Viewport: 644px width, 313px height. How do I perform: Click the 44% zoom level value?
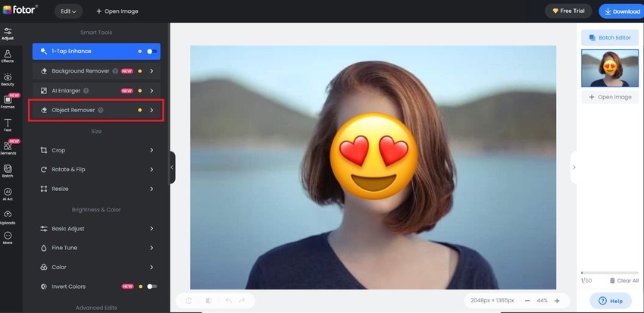click(542, 301)
